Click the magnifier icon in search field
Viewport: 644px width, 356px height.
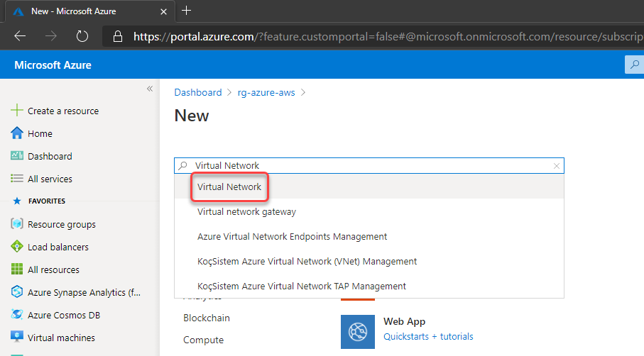click(182, 165)
